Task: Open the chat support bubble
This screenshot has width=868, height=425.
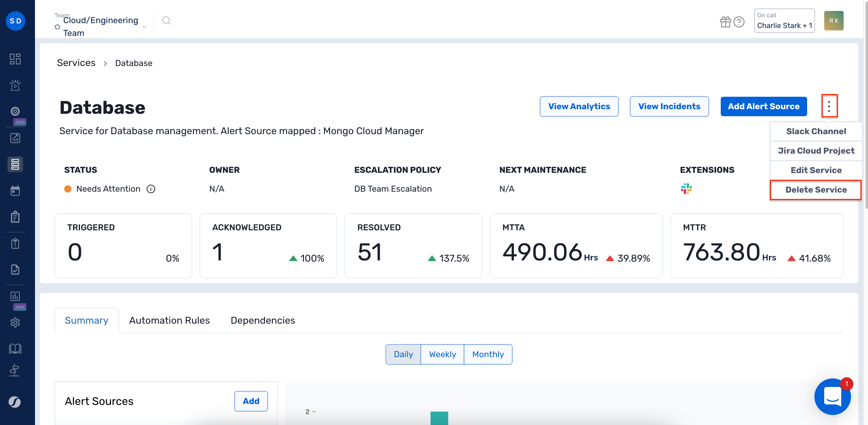Action: click(832, 396)
